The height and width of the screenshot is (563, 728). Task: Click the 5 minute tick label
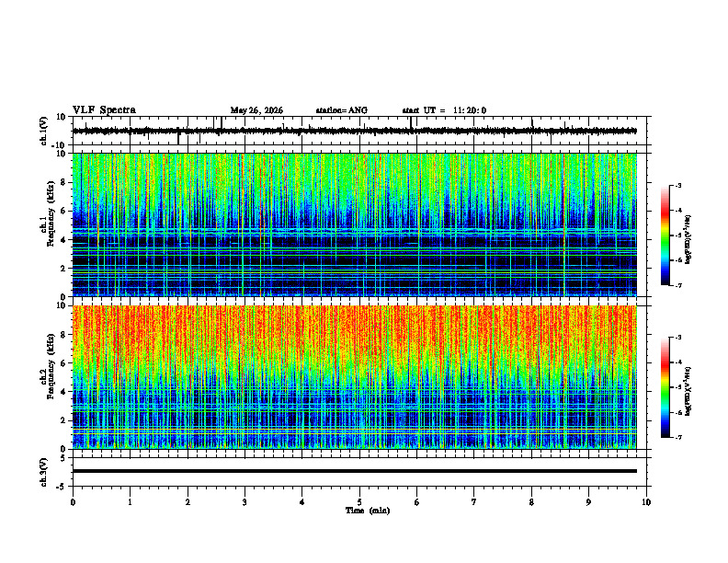tap(359, 502)
